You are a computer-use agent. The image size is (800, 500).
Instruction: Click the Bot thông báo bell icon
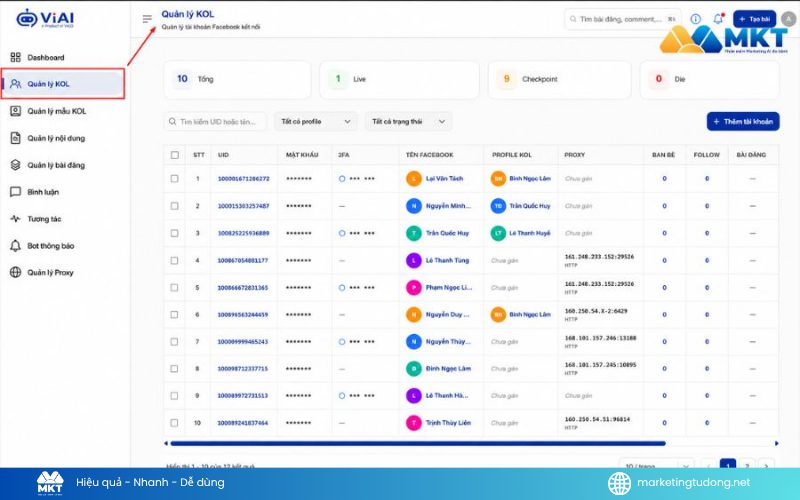pos(16,245)
